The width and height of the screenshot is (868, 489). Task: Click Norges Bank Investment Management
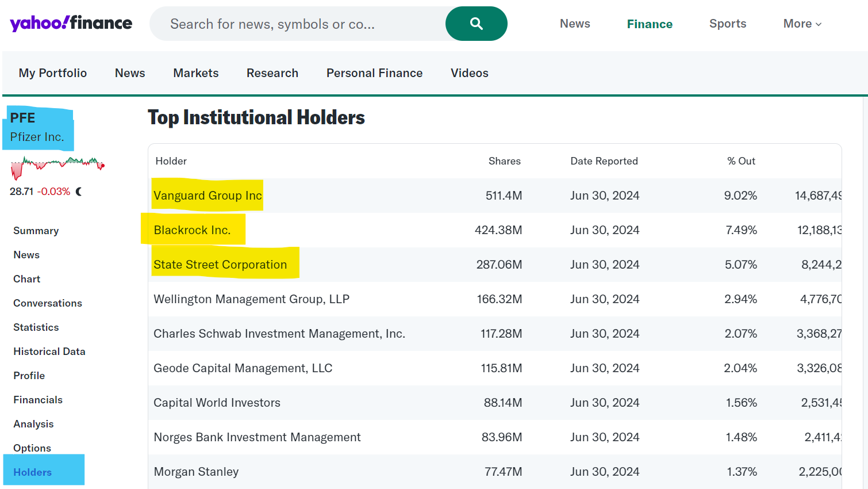pos(257,437)
